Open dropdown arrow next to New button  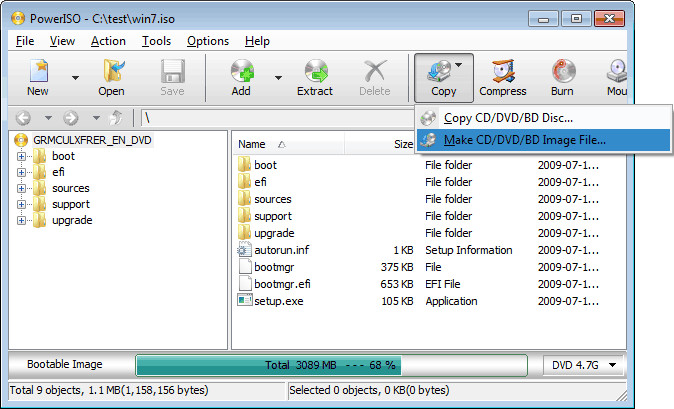click(x=75, y=76)
